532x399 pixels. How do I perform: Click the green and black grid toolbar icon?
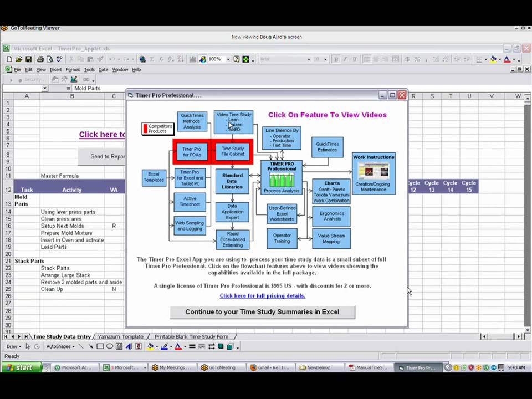pos(246,59)
